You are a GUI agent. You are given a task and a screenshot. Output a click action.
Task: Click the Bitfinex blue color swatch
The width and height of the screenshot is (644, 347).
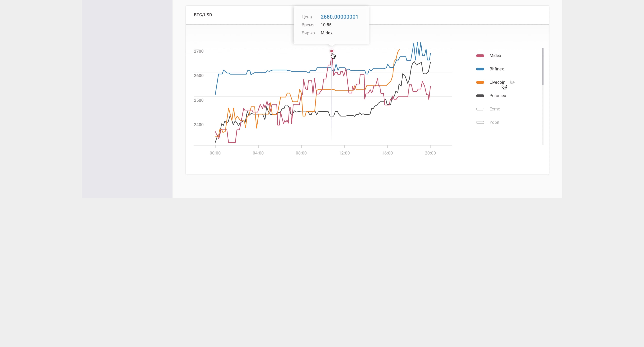click(480, 69)
